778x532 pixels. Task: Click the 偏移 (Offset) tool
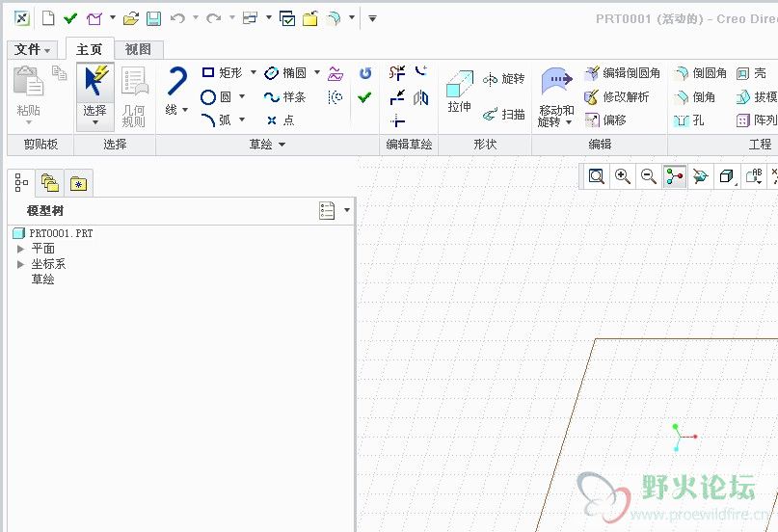(x=605, y=120)
